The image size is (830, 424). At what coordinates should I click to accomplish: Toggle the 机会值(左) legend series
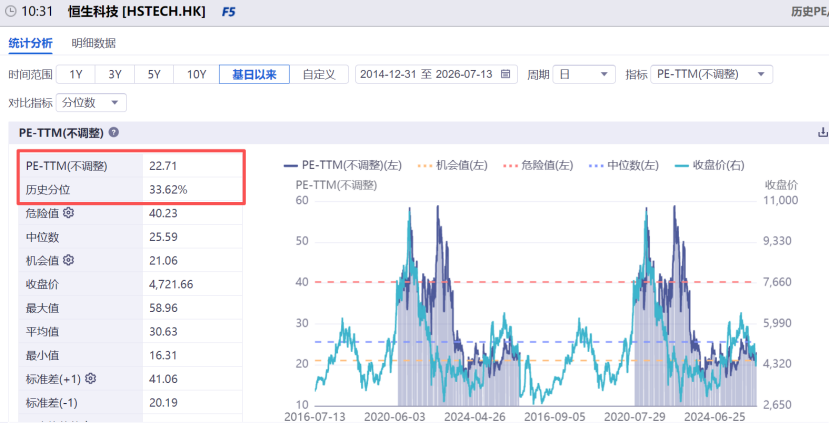point(453,165)
